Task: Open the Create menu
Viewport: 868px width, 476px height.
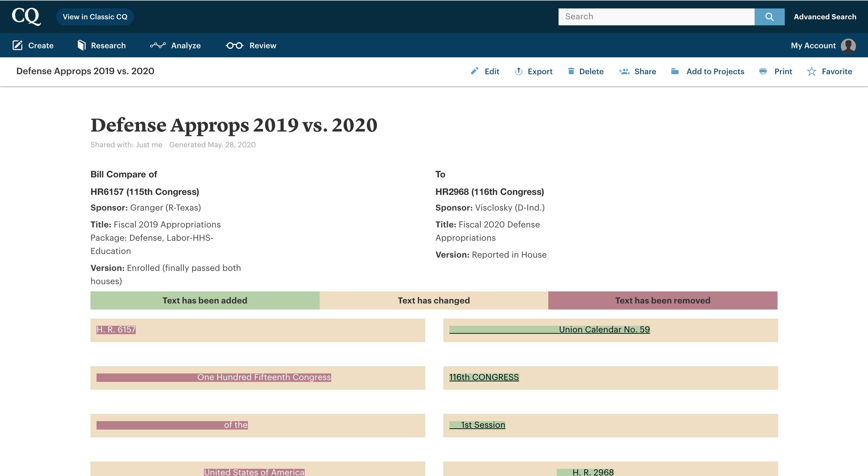Action: (x=33, y=46)
